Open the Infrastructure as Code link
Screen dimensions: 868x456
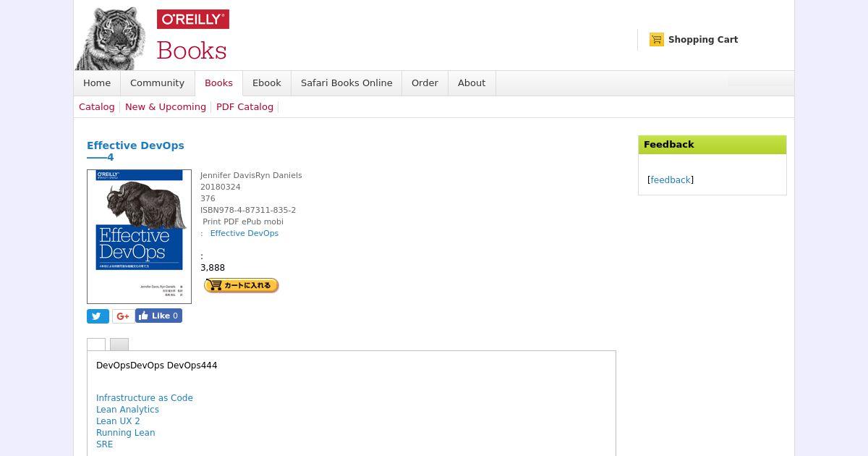tap(145, 398)
